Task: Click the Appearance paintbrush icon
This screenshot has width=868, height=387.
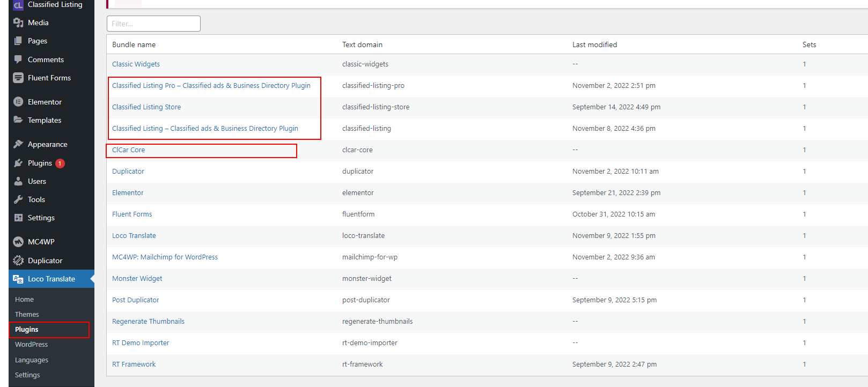Action: click(18, 144)
